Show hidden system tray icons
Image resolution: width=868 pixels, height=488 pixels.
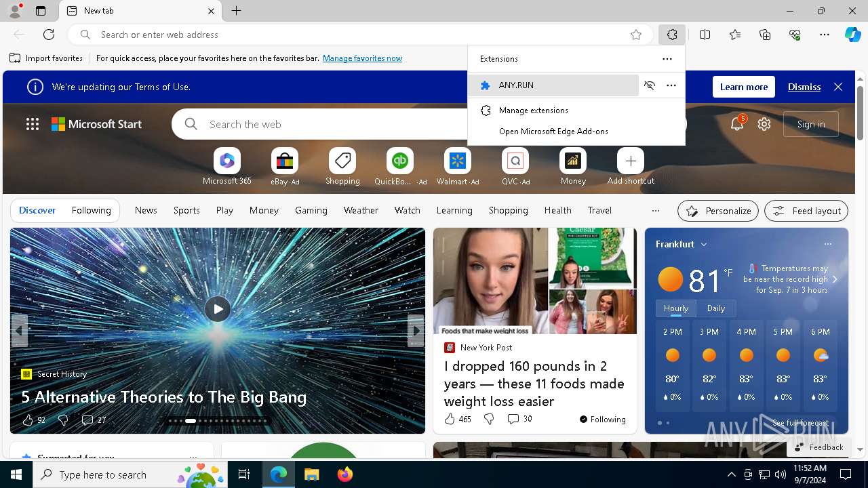tap(731, 474)
